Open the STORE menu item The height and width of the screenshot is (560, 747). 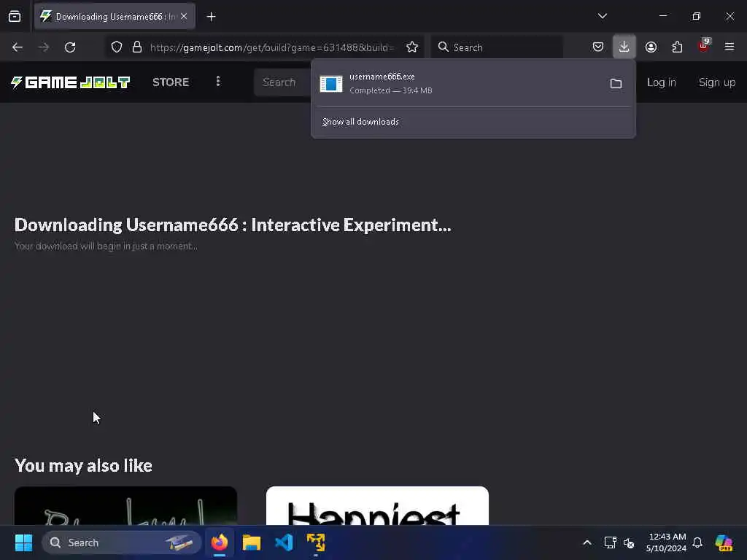pyautogui.click(x=171, y=82)
